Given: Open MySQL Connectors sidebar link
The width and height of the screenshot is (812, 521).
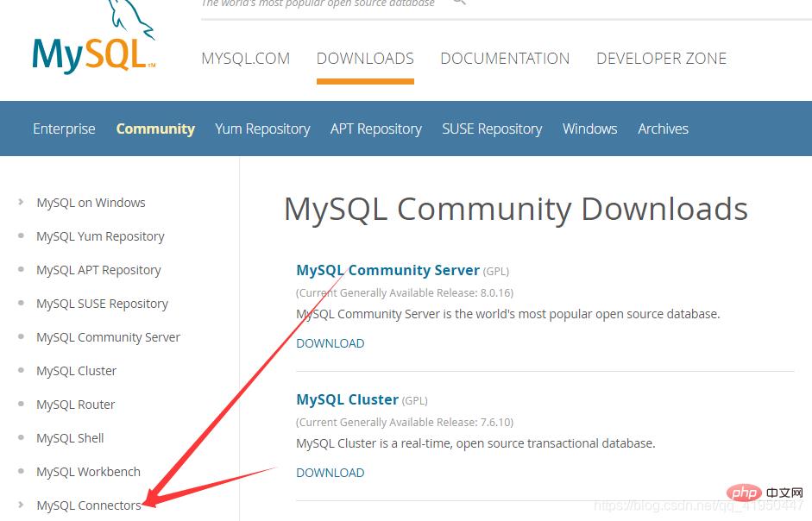Looking at the screenshot, I should (89, 505).
